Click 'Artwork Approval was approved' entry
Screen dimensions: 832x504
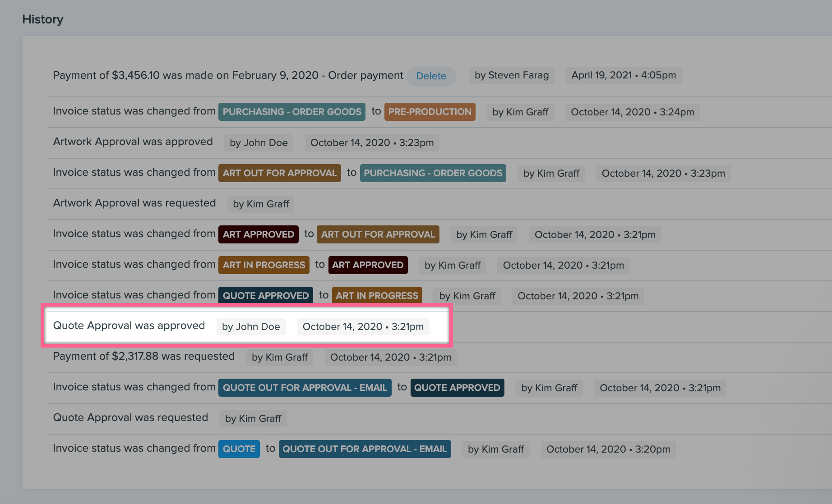[133, 142]
